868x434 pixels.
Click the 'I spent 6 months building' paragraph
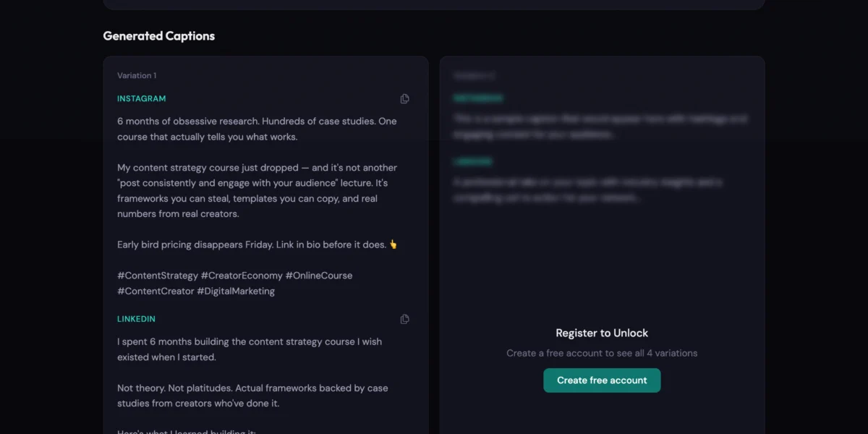pyautogui.click(x=250, y=349)
